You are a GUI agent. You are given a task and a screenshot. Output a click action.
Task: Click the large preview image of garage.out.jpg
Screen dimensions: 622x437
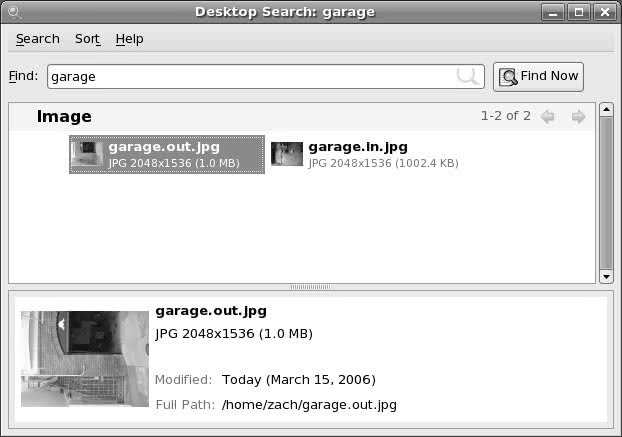[x=85, y=359]
